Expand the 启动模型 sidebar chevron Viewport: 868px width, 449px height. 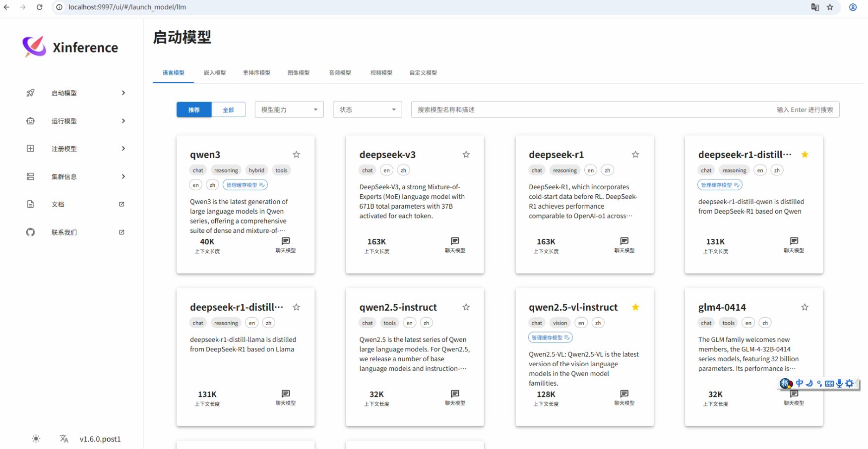124,93
